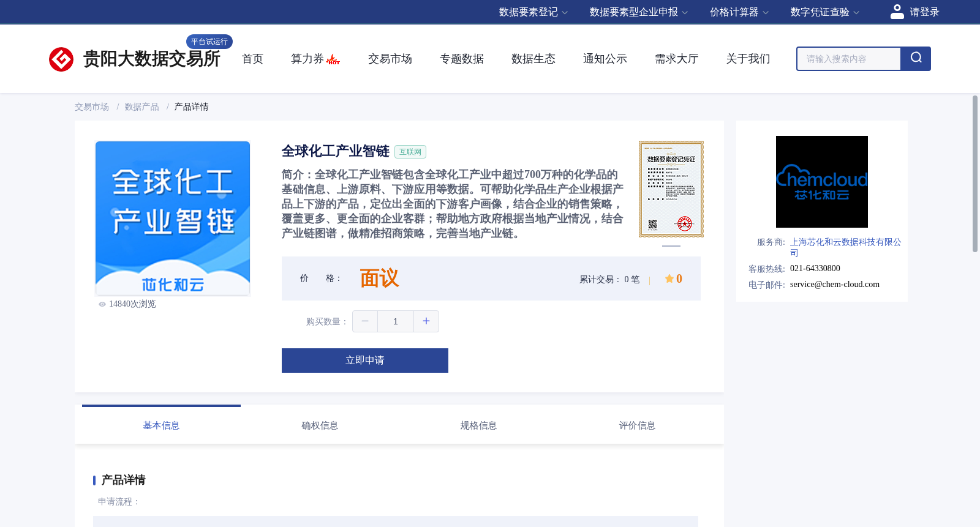Switch to the 规格信息 tab
Screen dimensions: 980x527
point(478,425)
